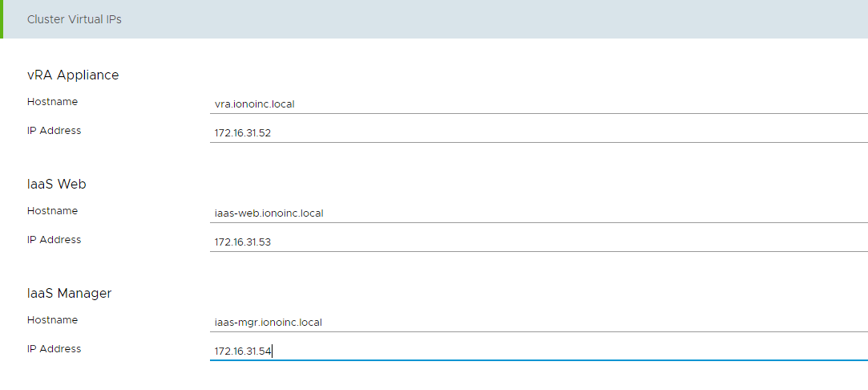Viewport: 868px width, 390px height.
Task: Click the green accent stripe on header
Action: [2, 19]
